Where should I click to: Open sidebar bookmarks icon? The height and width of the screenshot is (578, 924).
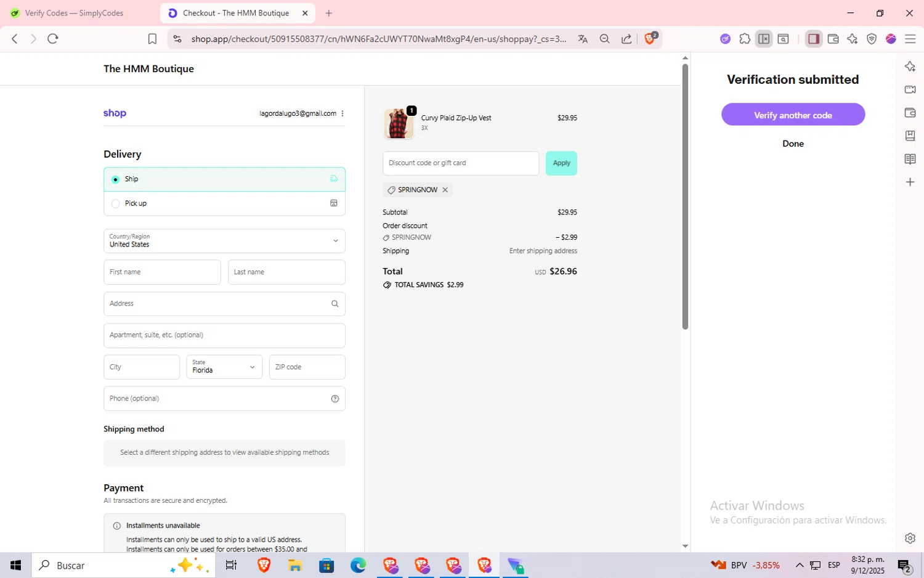coord(910,136)
